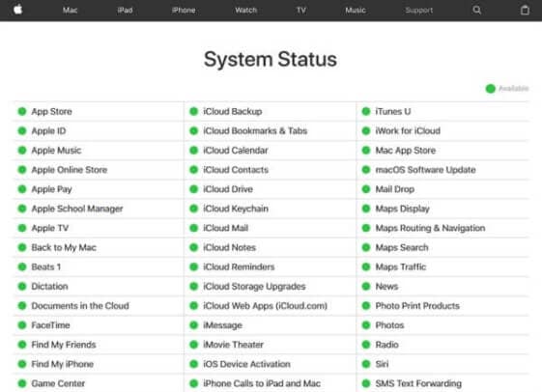The height and width of the screenshot is (392, 542).
Task: Click green status dot beside Apple Pay
Action: (22, 189)
